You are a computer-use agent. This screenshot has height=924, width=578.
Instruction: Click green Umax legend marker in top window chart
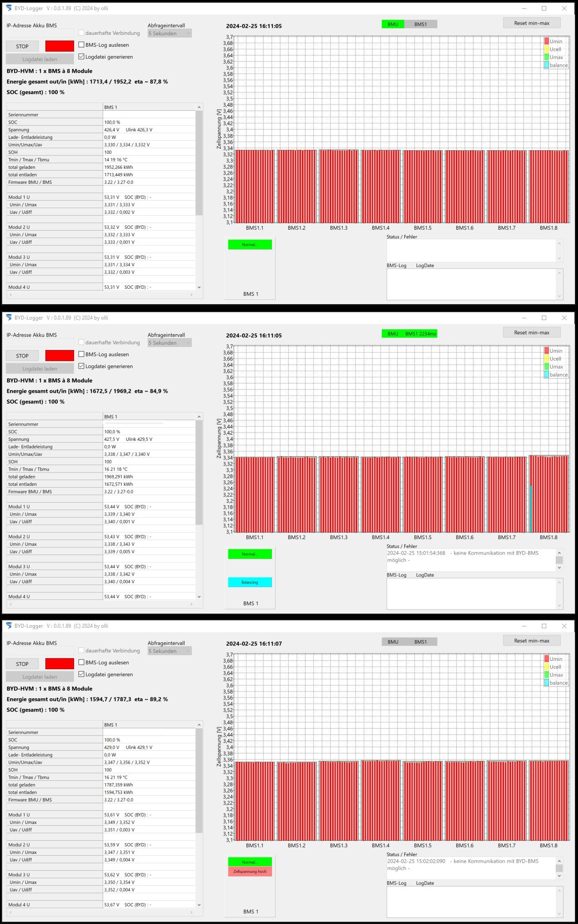point(547,57)
